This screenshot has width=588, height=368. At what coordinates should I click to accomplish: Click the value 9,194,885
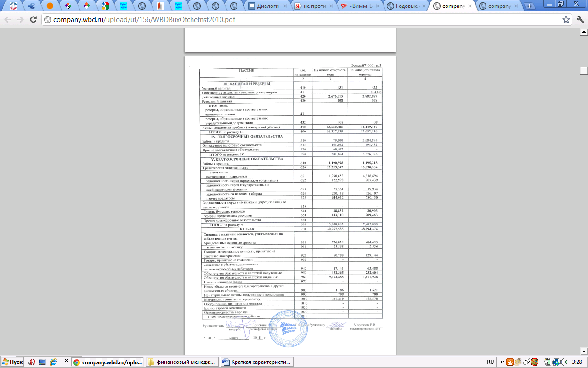(335, 277)
